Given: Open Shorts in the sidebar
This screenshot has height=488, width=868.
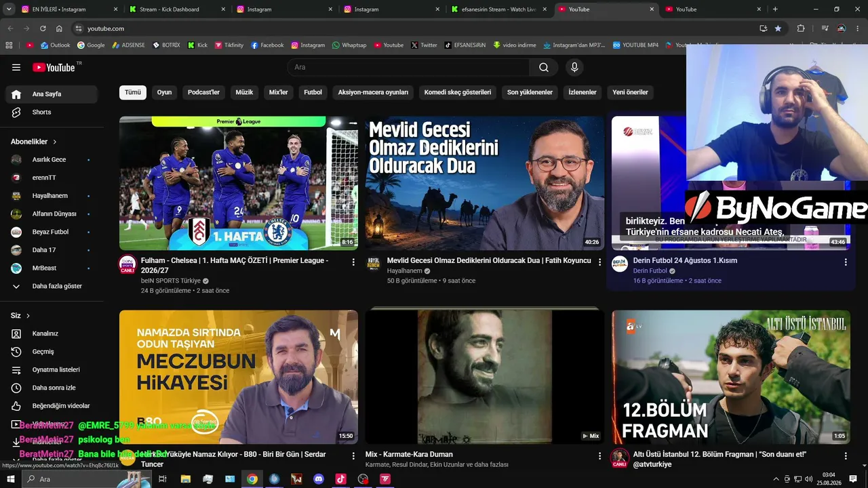Looking at the screenshot, I should pyautogui.click(x=52, y=112).
